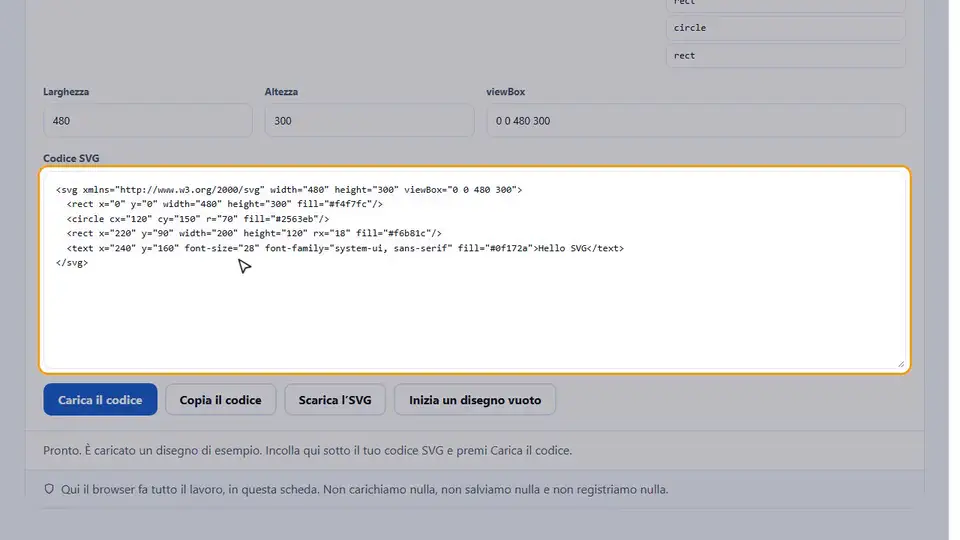
Task: Download the file via Scarica l'SVG
Action: pyautogui.click(x=335, y=400)
